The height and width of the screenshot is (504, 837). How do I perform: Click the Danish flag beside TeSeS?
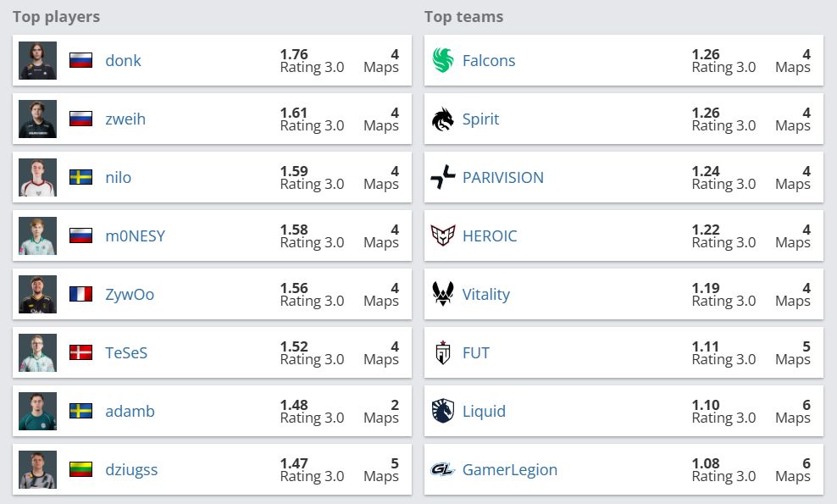[x=80, y=352]
